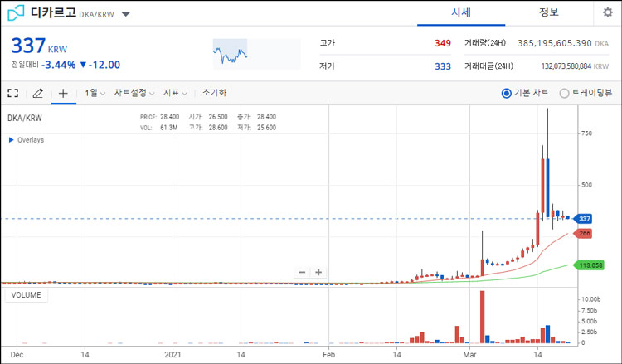Viewport: 622px width, 364px height.
Task: Zoom in chart with plus button
Action: (x=318, y=273)
